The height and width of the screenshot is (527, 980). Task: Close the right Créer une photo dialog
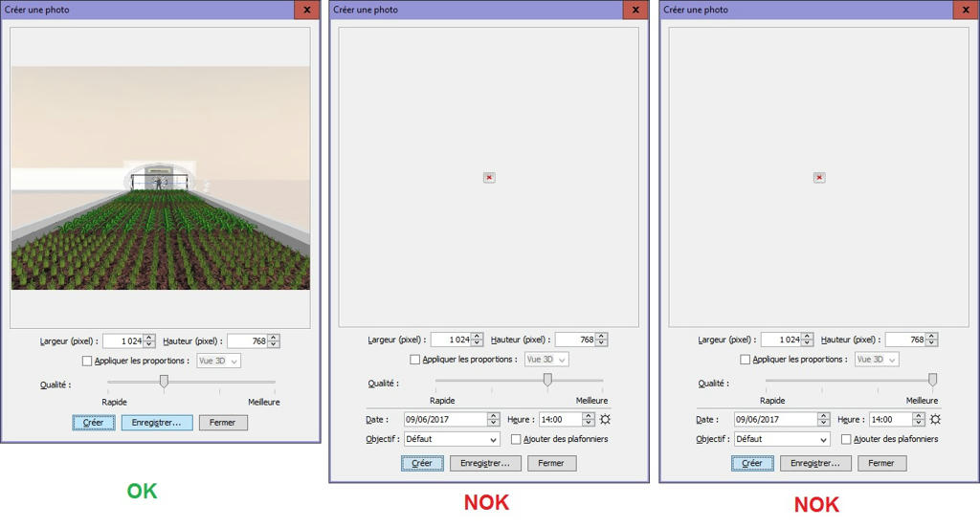tap(966, 10)
